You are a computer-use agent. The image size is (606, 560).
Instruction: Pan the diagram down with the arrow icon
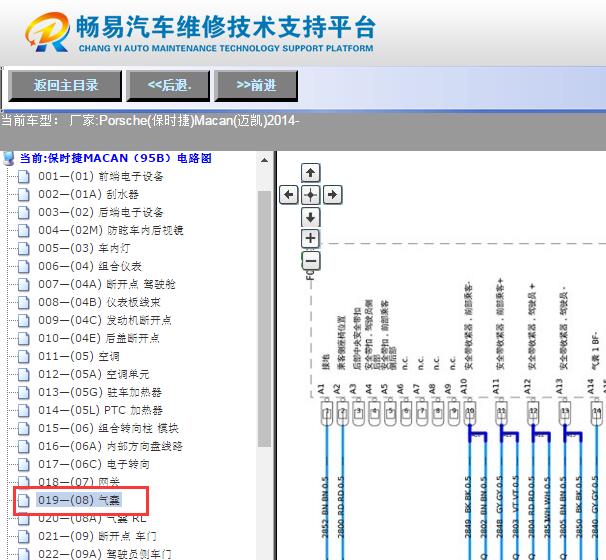tap(310, 217)
